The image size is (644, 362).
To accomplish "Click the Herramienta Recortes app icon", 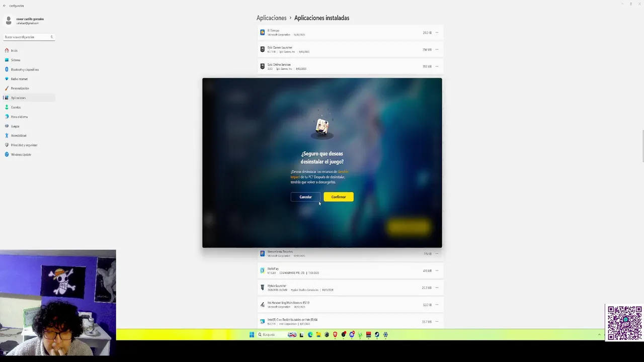I will [x=262, y=253].
